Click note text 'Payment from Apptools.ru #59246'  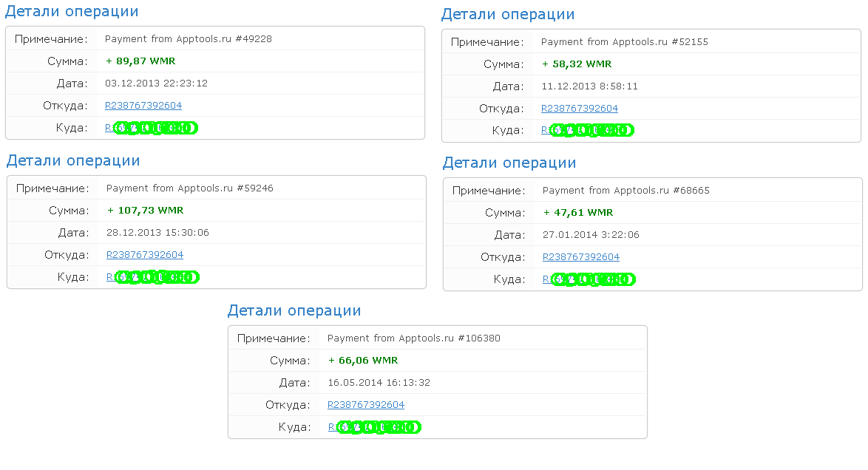(x=190, y=188)
